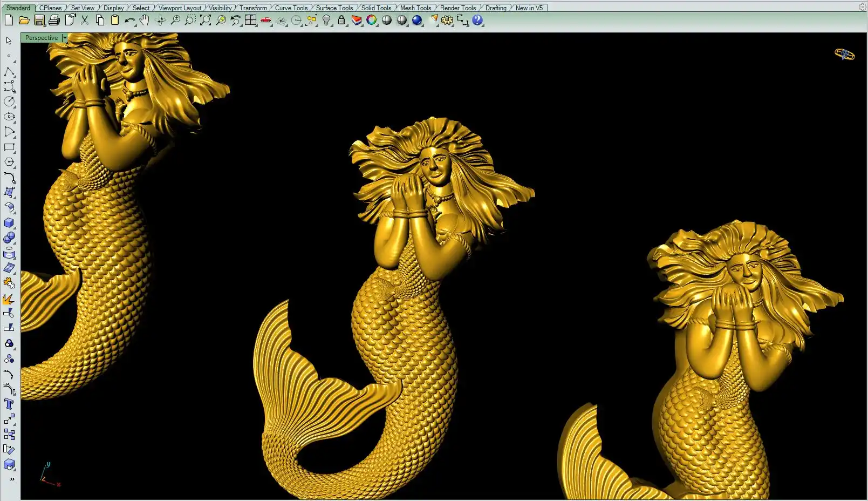Select the Polyline drawing tool
This screenshot has height=501, width=868.
[9, 72]
